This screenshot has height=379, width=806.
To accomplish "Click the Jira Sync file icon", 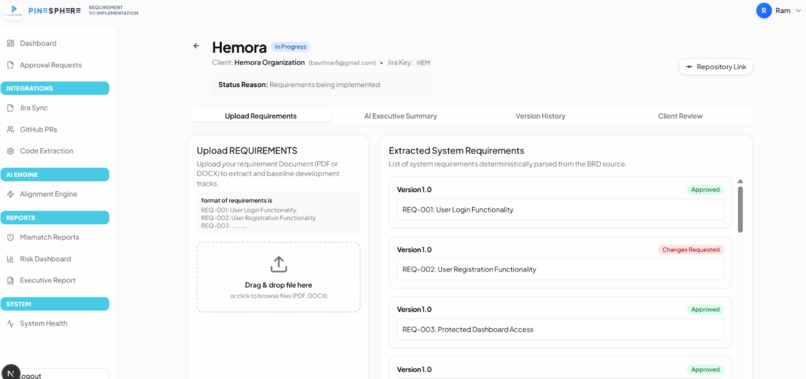I will [x=10, y=108].
